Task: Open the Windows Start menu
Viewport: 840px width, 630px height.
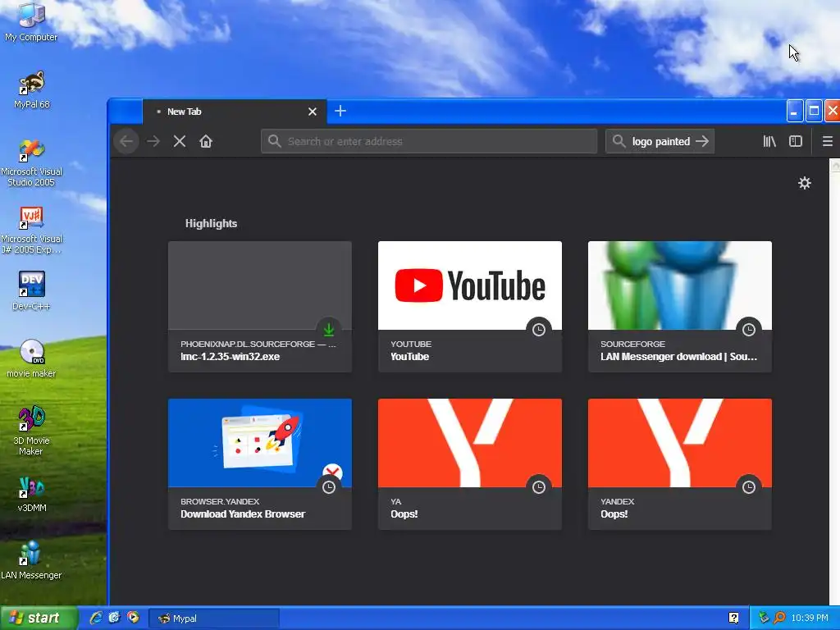Action: [39, 618]
